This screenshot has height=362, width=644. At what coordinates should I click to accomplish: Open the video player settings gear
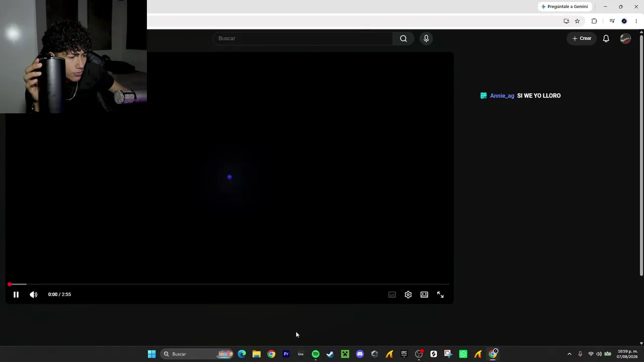[408, 295]
